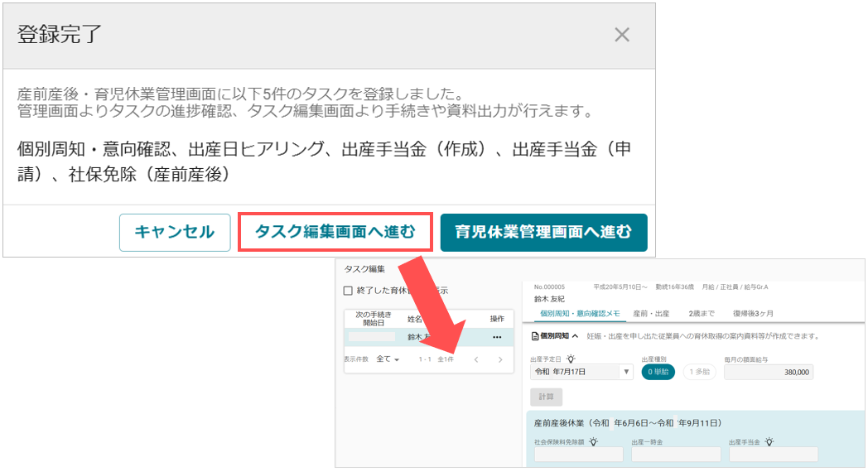The width and height of the screenshot is (868, 472).
Task: Close the 登録完了 dialog with the X
Action: point(622,35)
